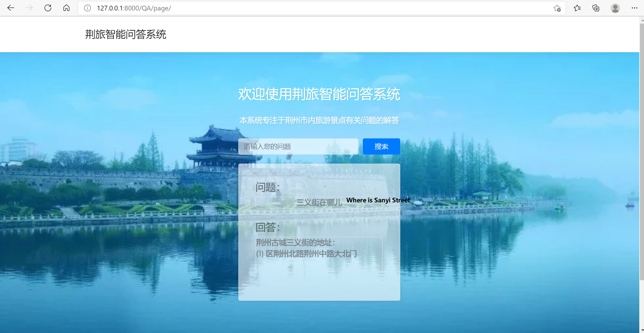Screen dimensions: 644x333
Task: Click the browser back arrow
Action: click(11, 8)
